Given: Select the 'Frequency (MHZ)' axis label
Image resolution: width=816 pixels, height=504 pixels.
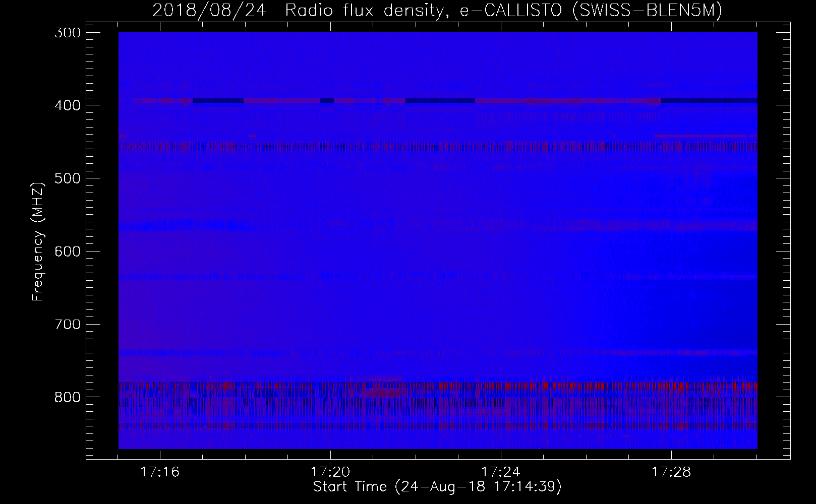Looking at the screenshot, I should [38, 241].
